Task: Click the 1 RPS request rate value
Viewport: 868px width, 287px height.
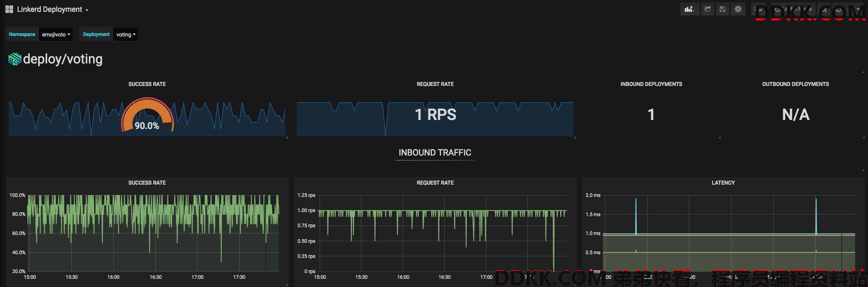Action: [x=435, y=115]
